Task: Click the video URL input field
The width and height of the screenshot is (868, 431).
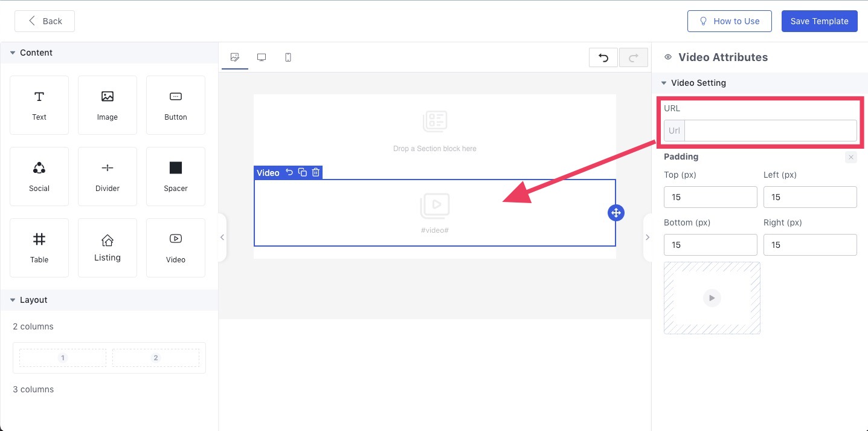Action: coord(770,131)
